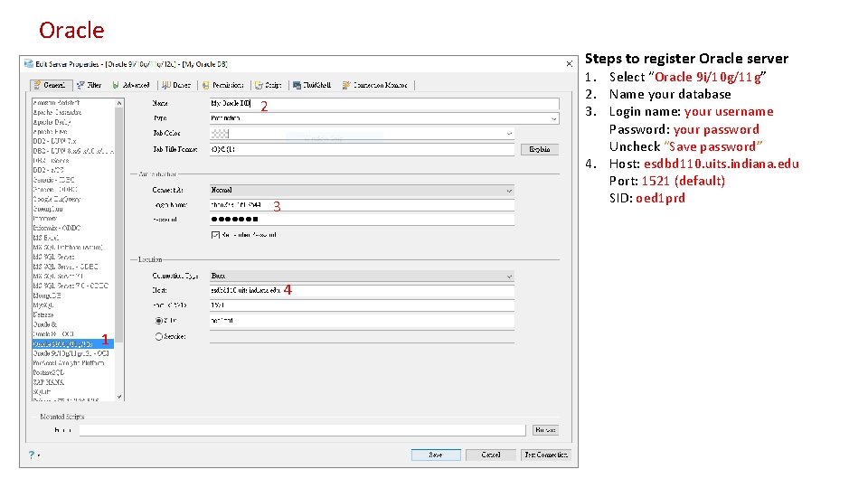Select MS SQL Server - ODBC entry

65,267
